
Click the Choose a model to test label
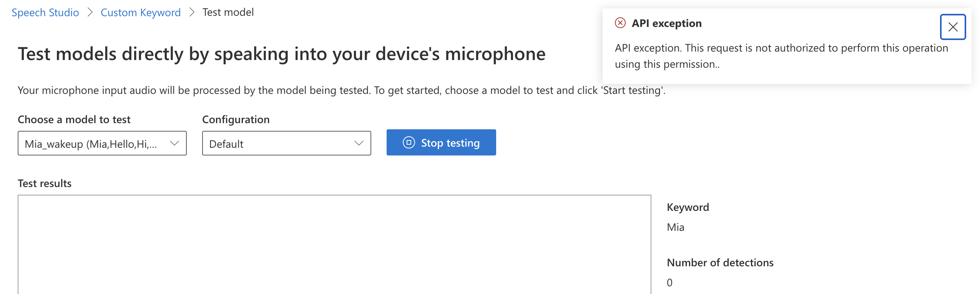(x=74, y=120)
